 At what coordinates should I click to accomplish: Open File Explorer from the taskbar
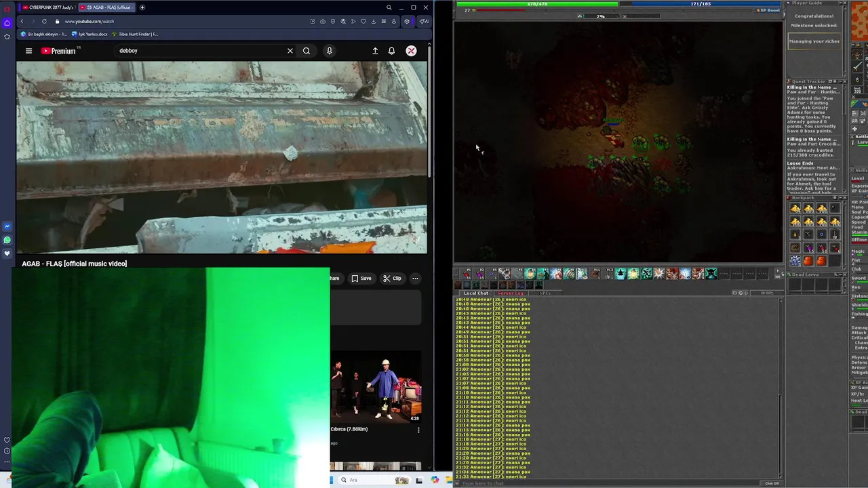tap(449, 480)
